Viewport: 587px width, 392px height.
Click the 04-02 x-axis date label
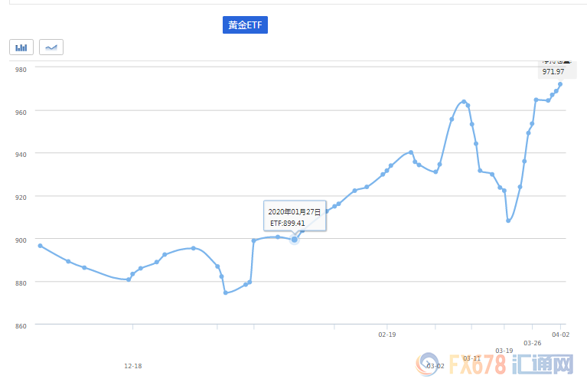pyautogui.click(x=560, y=335)
